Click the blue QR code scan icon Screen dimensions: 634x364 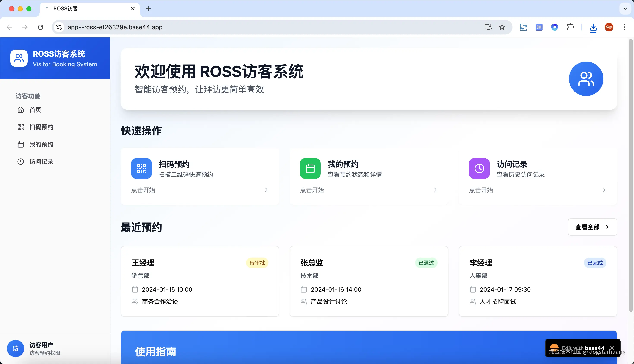(141, 168)
